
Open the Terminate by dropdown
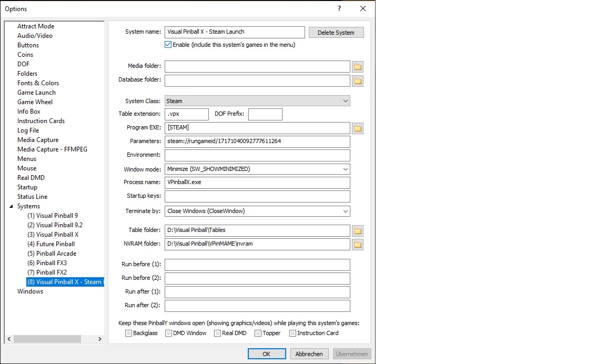pyautogui.click(x=345, y=211)
